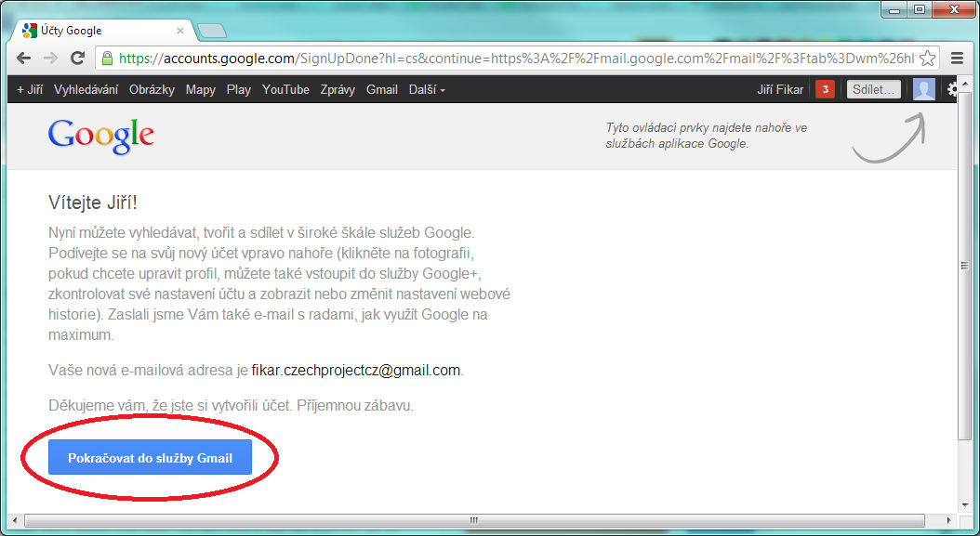Screen dimensions: 980x536
Task: Open YouTube in the Google bar
Action: (285, 89)
